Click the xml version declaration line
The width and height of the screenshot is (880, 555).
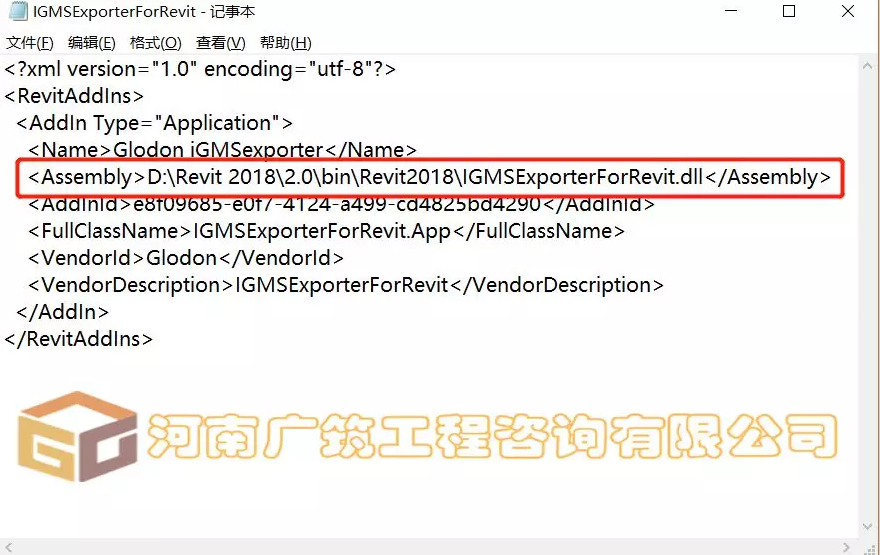coord(200,69)
